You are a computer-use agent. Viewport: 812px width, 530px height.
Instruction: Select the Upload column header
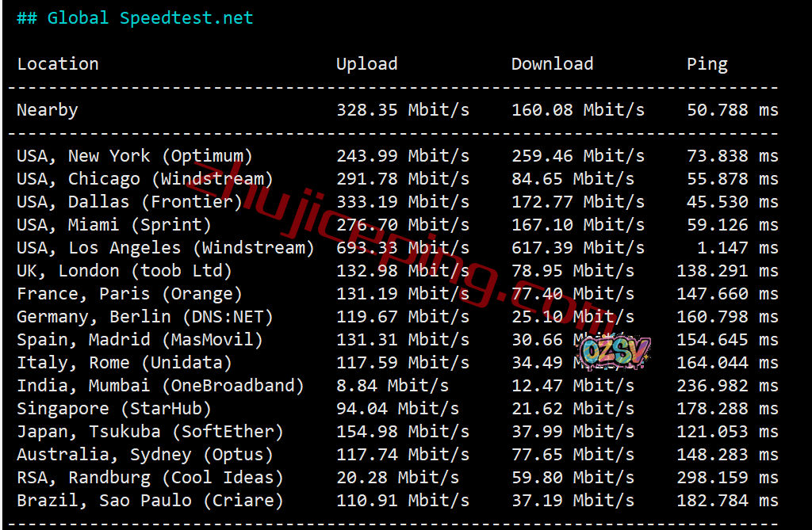point(366,64)
